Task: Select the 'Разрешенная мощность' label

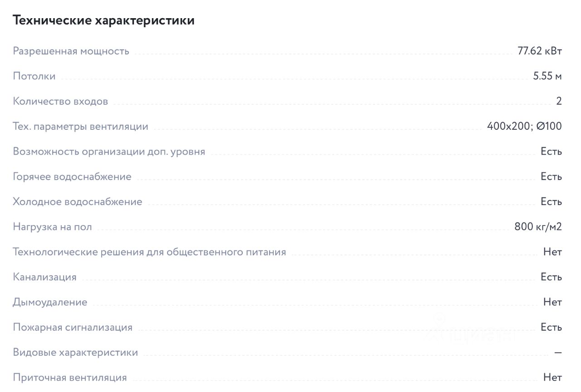Action: click(71, 51)
